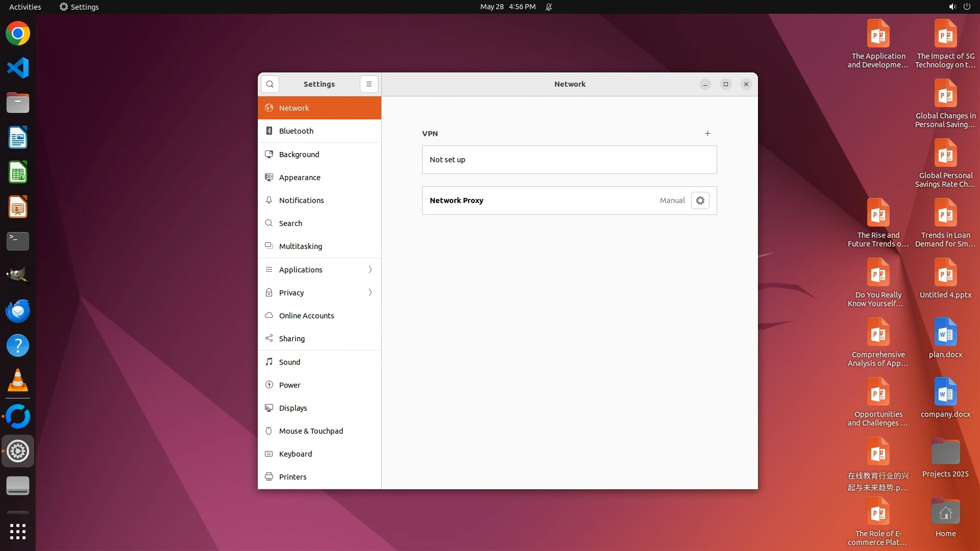
Task: Expand the Privacy submenu chevron
Action: click(370, 292)
